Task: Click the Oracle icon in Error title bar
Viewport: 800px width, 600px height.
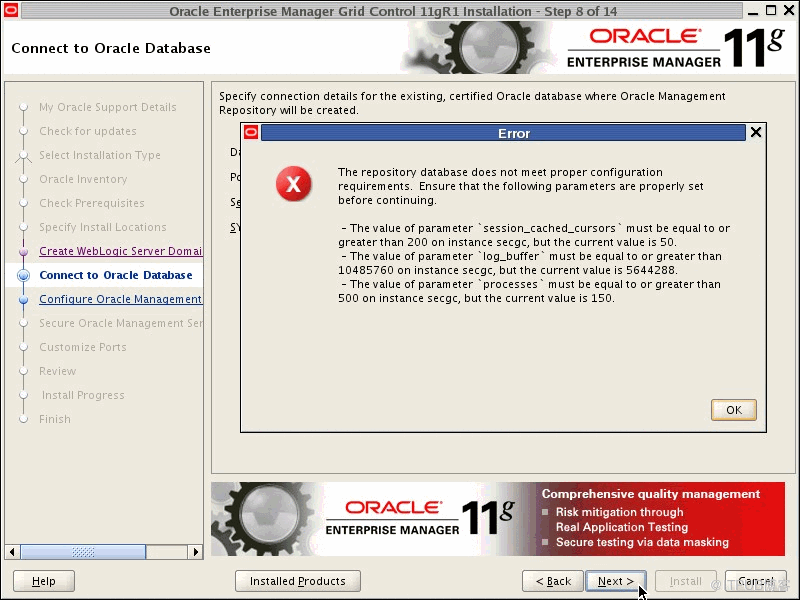Action: click(251, 133)
